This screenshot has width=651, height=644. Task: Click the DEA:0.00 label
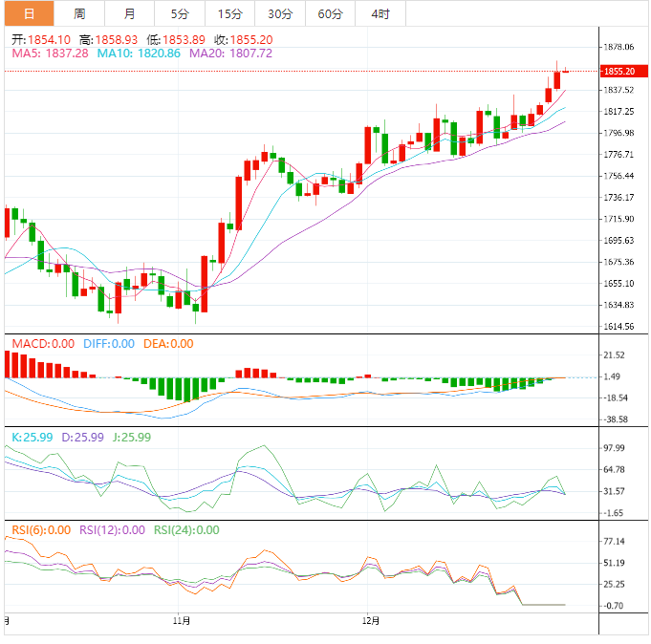click(x=167, y=344)
